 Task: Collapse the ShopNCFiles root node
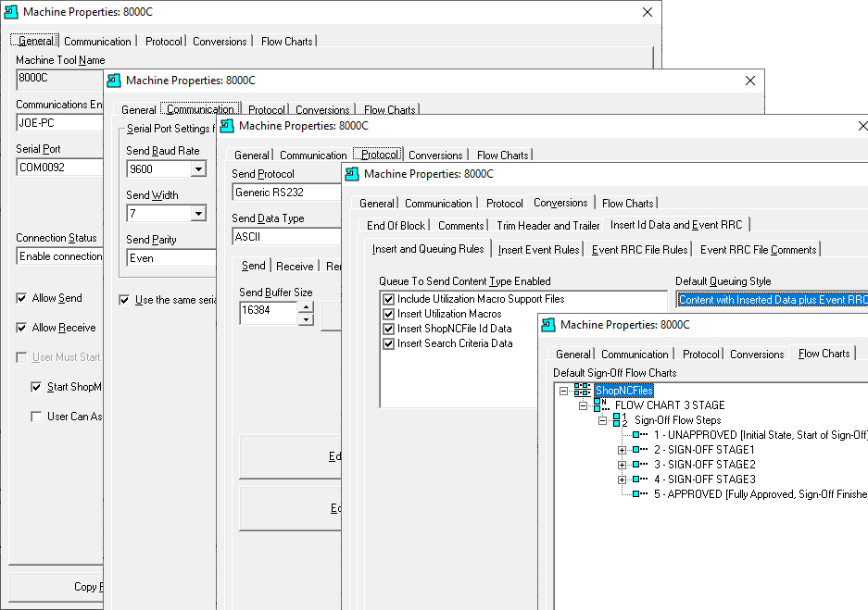(563, 391)
